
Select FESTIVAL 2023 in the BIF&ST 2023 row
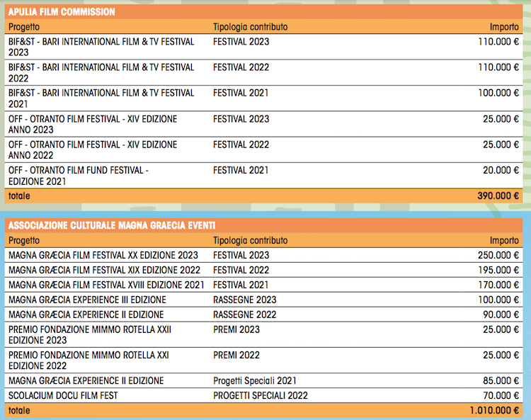[241, 42]
